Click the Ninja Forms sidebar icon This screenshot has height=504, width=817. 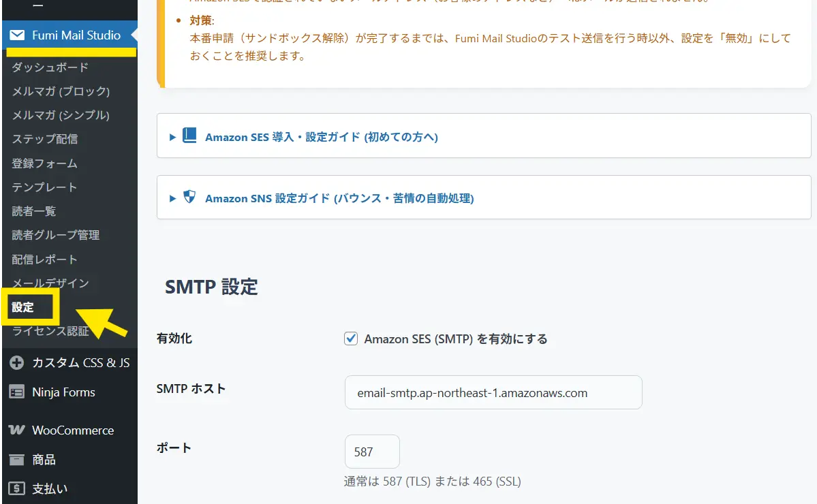(17, 392)
